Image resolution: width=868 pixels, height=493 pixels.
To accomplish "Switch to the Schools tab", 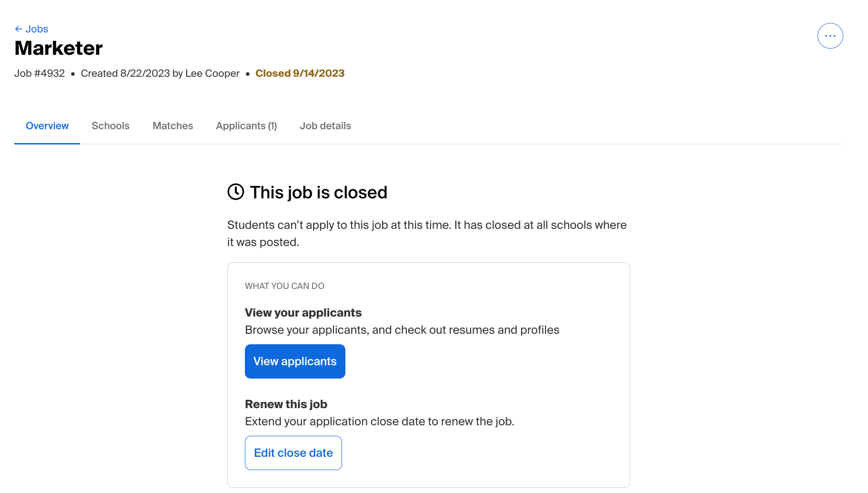I will click(111, 126).
